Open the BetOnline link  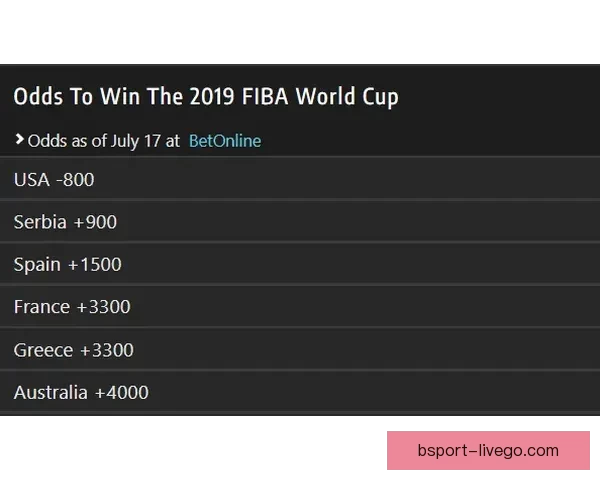[x=224, y=141]
